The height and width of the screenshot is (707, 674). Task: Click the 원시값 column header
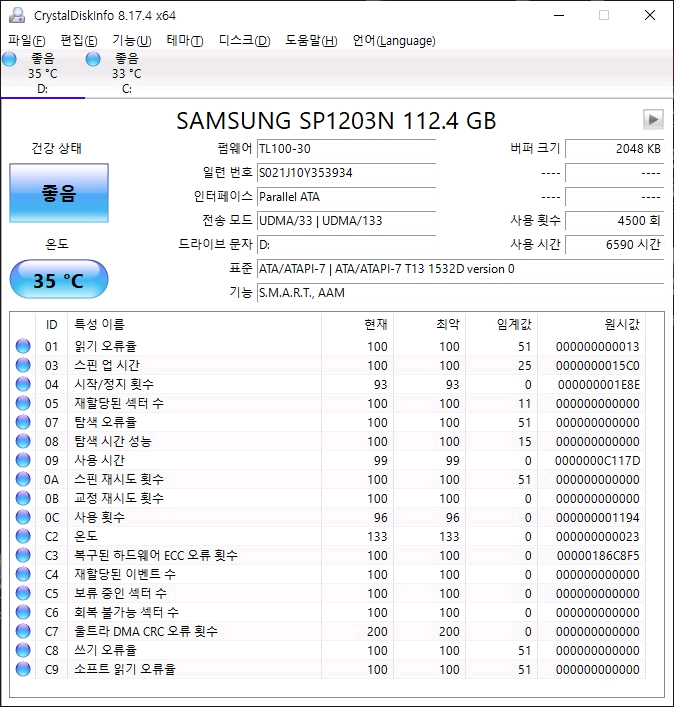[591, 324]
